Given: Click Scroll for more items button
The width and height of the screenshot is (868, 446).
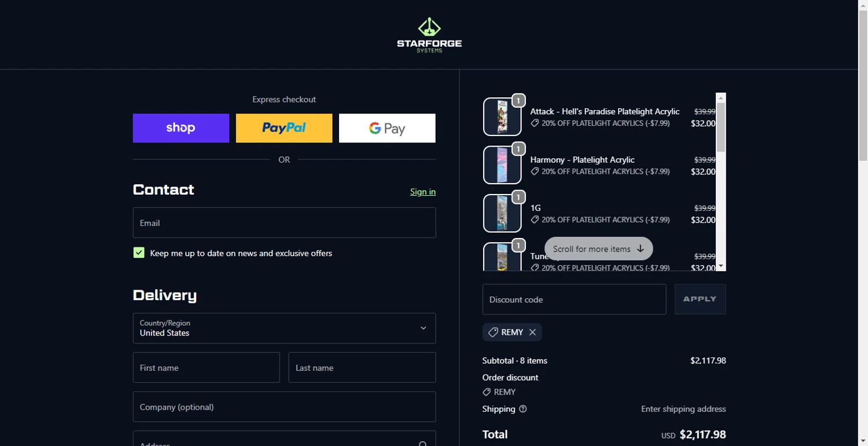Looking at the screenshot, I should (599, 248).
